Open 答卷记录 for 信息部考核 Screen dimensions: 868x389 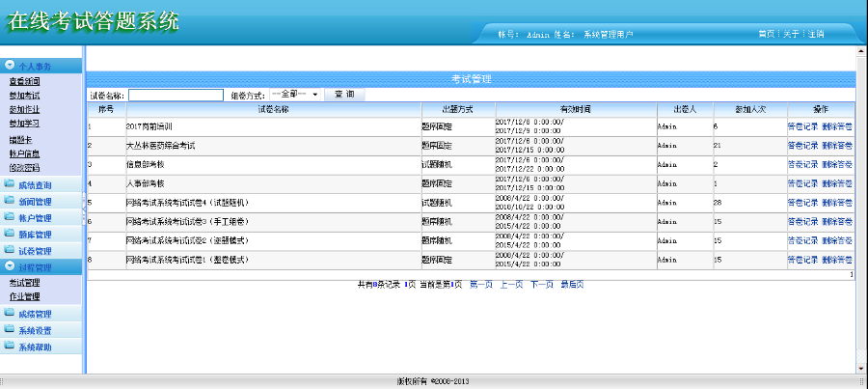point(802,164)
